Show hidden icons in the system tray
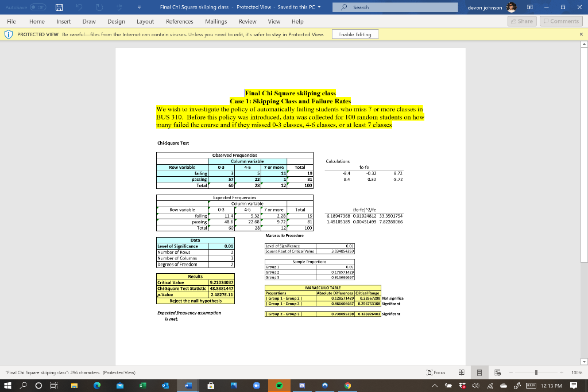The width and height of the screenshot is (588, 392). point(435,385)
